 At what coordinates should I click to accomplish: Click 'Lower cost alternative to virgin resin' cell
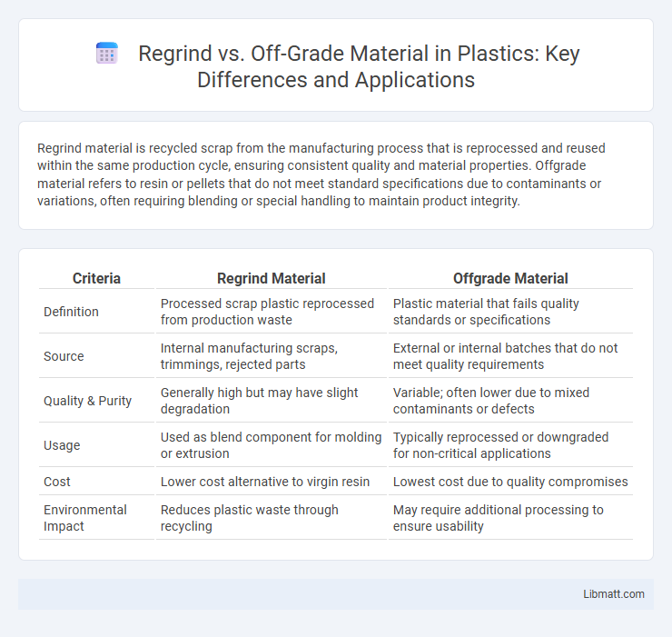point(265,482)
